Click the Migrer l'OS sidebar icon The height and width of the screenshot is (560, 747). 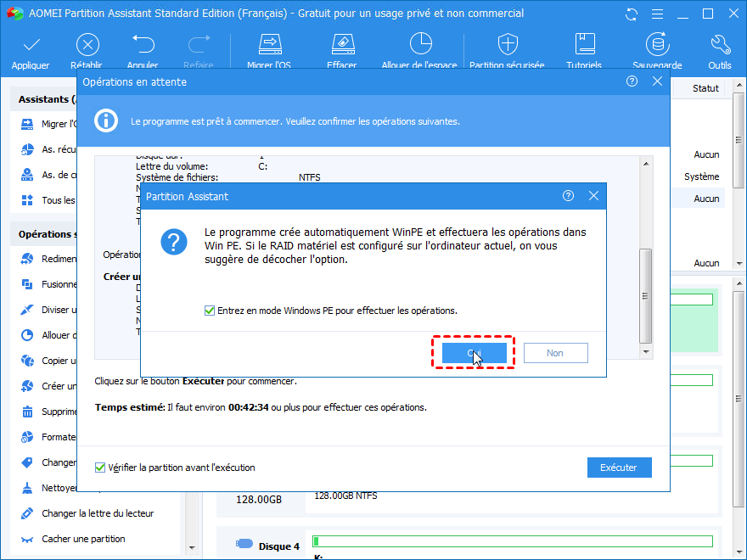27,124
